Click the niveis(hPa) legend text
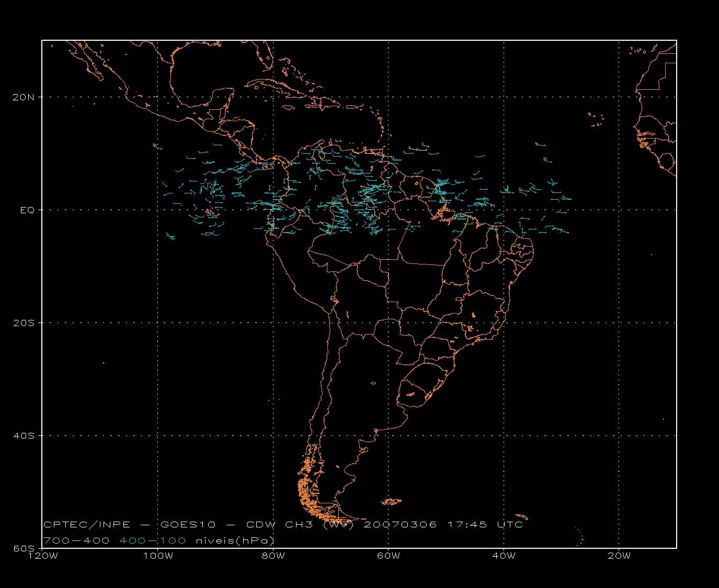This screenshot has width=719, height=588. coord(235,540)
